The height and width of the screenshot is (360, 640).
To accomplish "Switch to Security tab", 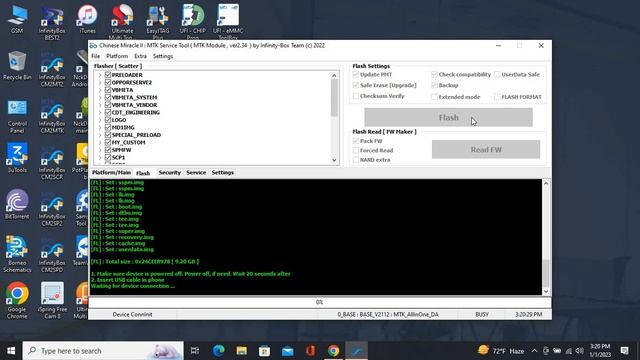I will 169,173.
